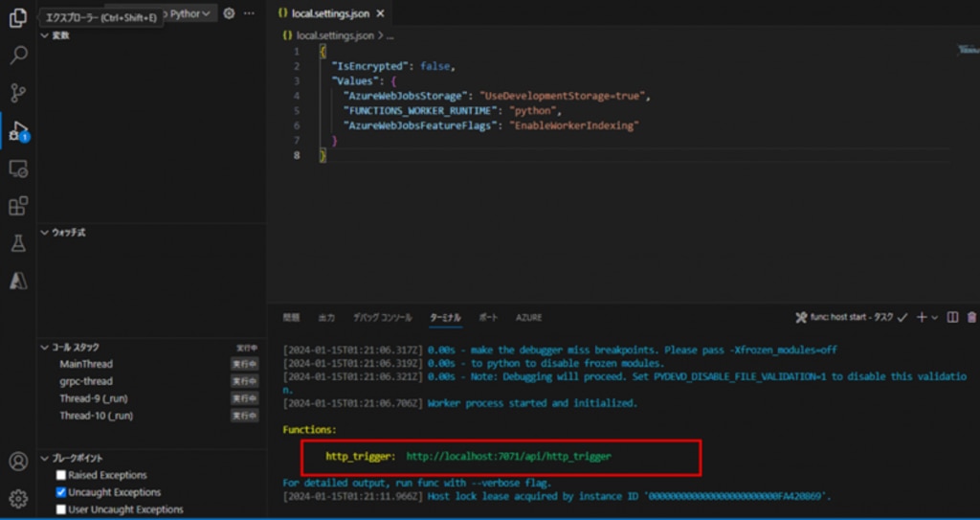Open the http_trigger localhost URL link
Image resolution: width=980 pixels, height=520 pixels.
tap(509, 456)
